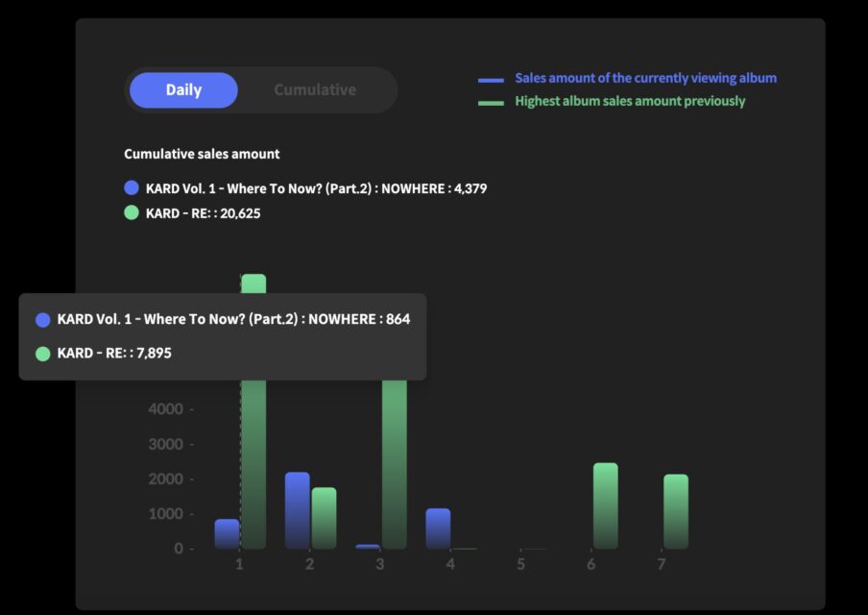Click 'Sales amount of the currently viewing album' label
This screenshot has width=868, height=615.
tap(645, 78)
